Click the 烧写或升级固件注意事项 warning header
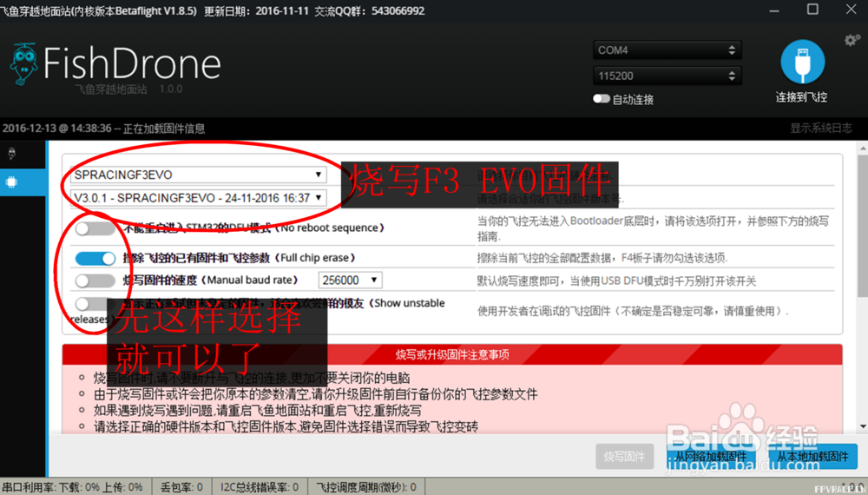Image resolution: width=868 pixels, height=495 pixels. point(452,354)
